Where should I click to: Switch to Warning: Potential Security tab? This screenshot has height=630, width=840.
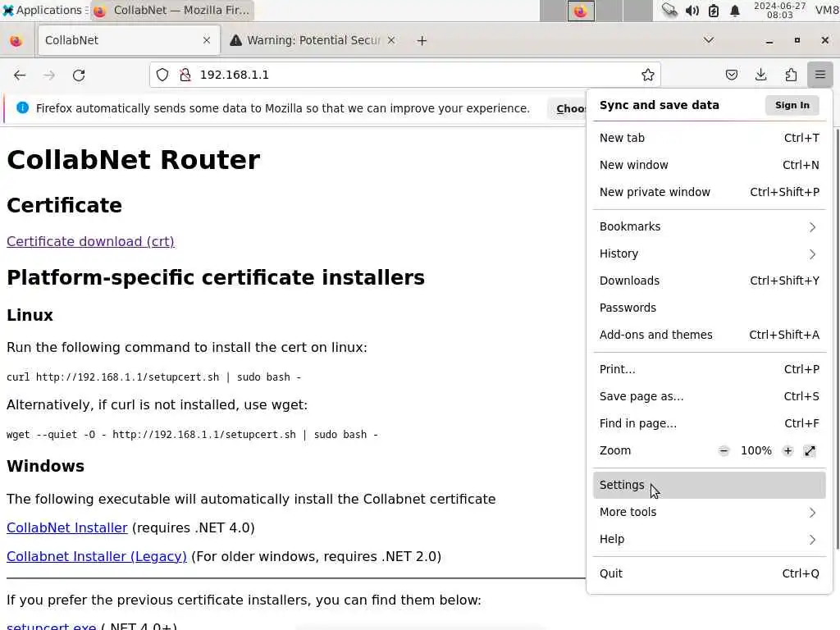click(x=313, y=40)
